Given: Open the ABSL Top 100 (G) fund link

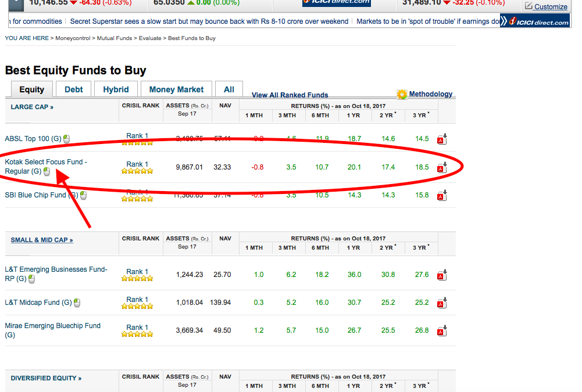Looking at the screenshot, I should coord(33,139).
